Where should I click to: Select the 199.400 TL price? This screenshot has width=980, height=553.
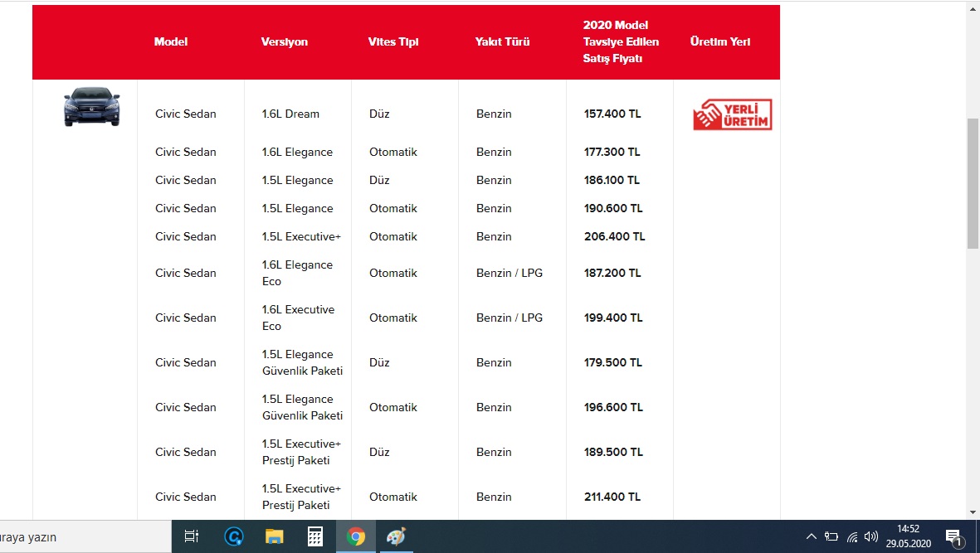pos(613,318)
